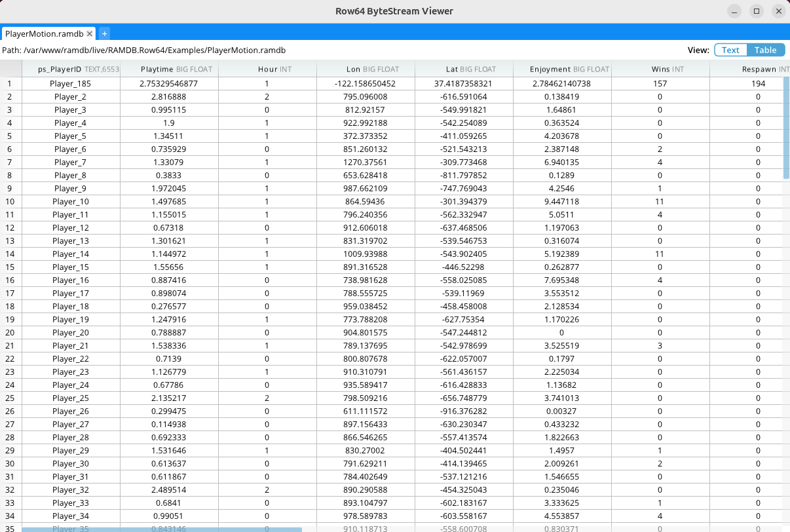Select the Respawn column header

pos(750,69)
